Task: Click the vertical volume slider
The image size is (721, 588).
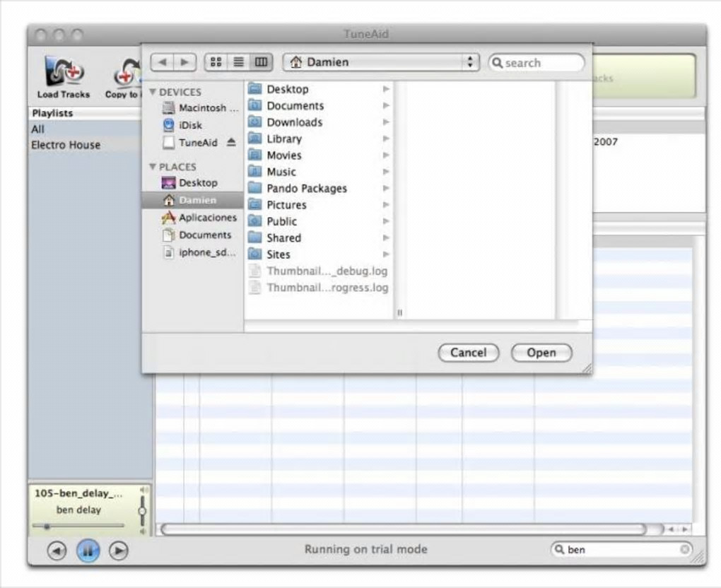Action: click(x=143, y=510)
